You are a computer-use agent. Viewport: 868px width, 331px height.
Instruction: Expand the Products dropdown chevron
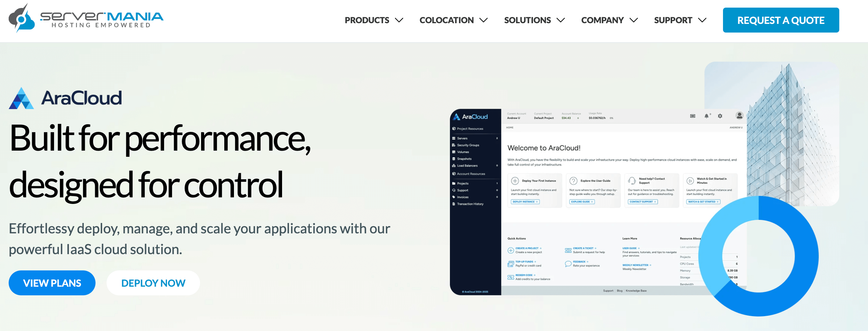[x=399, y=20]
